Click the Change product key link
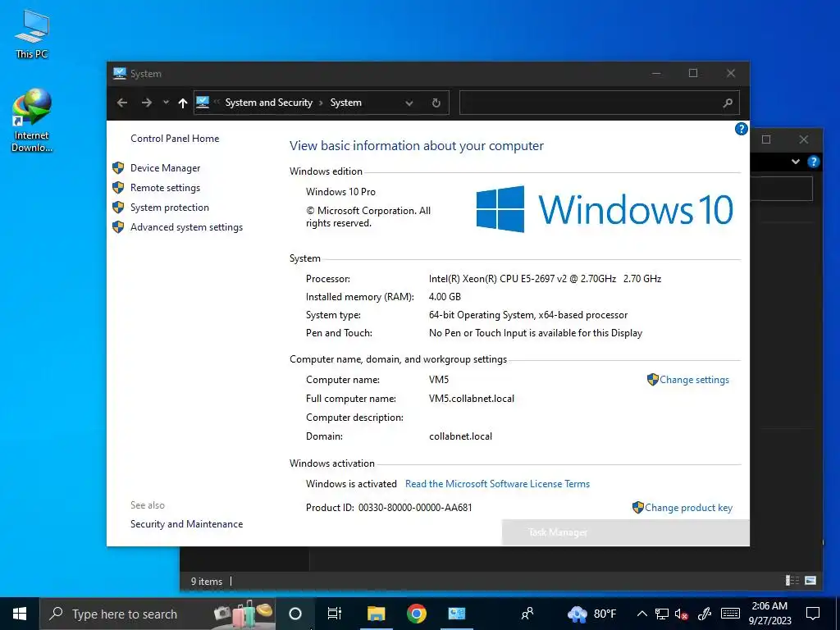This screenshot has width=840, height=630. click(x=688, y=508)
